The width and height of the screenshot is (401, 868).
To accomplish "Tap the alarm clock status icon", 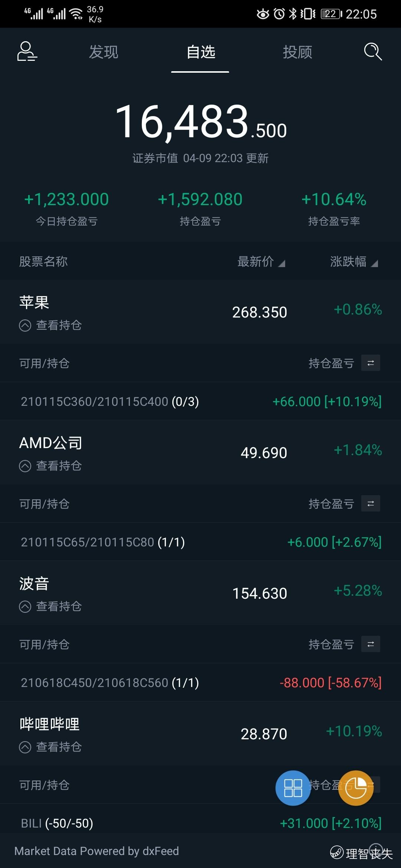I will (x=279, y=14).
